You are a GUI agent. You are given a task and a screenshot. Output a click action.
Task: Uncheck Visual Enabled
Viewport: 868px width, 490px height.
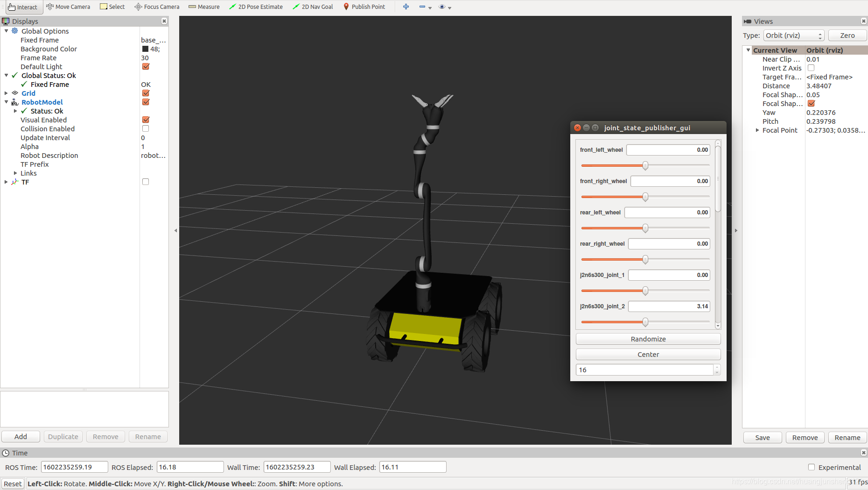coord(146,120)
